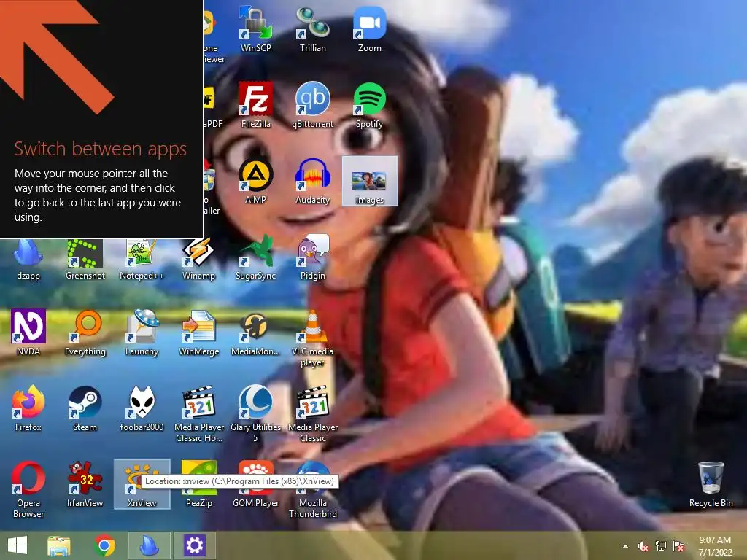Select the Everything search icon
Viewport: 747px width, 560px height.
(85, 332)
